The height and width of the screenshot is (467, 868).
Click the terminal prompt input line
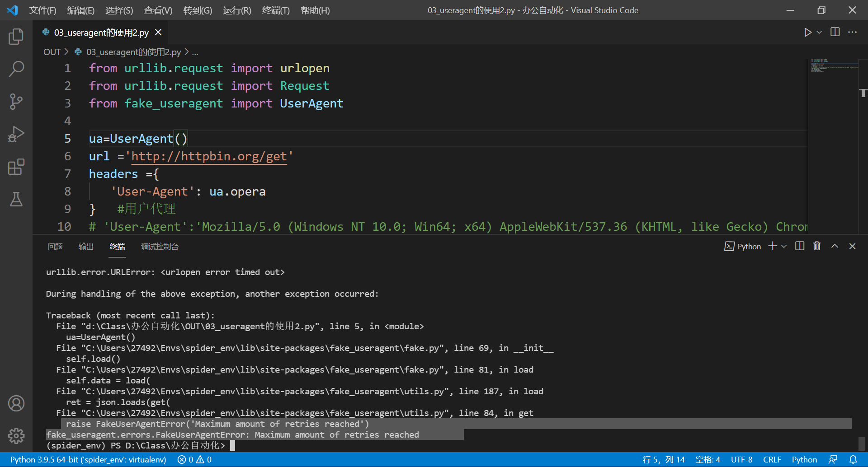coord(140,446)
